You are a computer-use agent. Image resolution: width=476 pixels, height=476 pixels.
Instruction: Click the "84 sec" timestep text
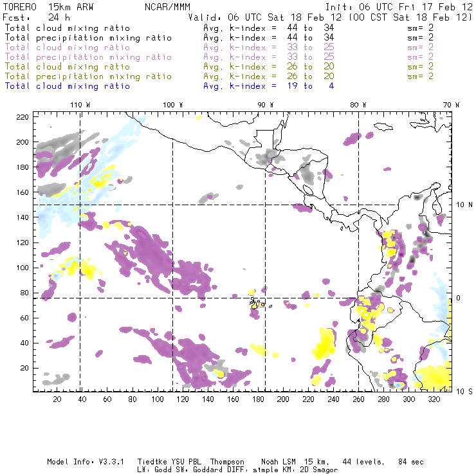pos(411,462)
